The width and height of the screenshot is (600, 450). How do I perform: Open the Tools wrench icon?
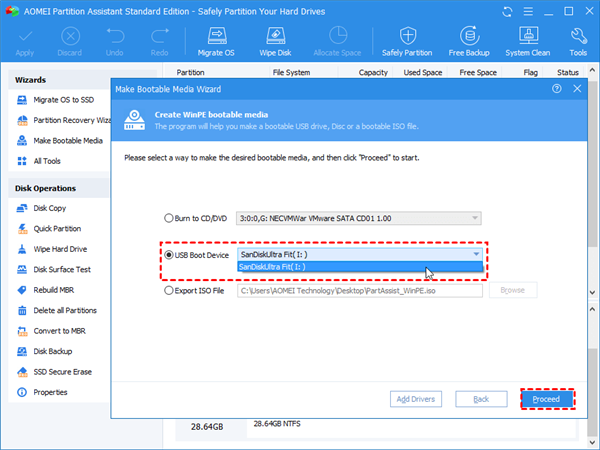578,42
